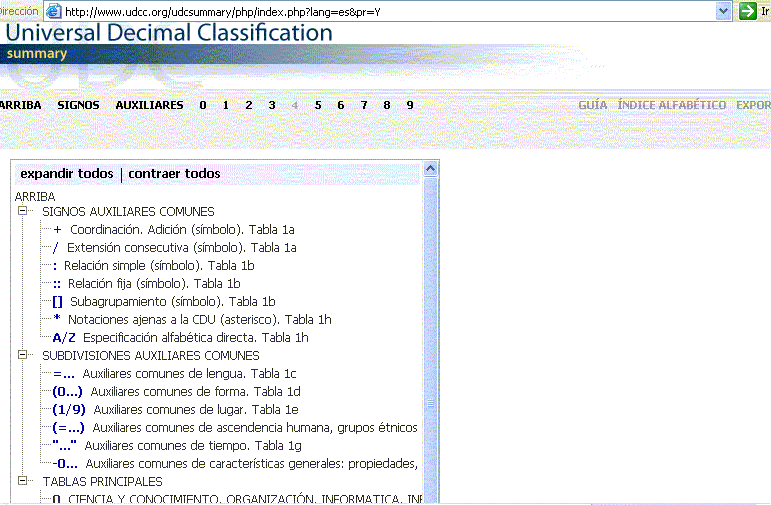This screenshot has height=505, width=771.
Task: Collapse the SUBDIVISIONES AUXILIARES COMUNES node
Action: tap(21, 355)
